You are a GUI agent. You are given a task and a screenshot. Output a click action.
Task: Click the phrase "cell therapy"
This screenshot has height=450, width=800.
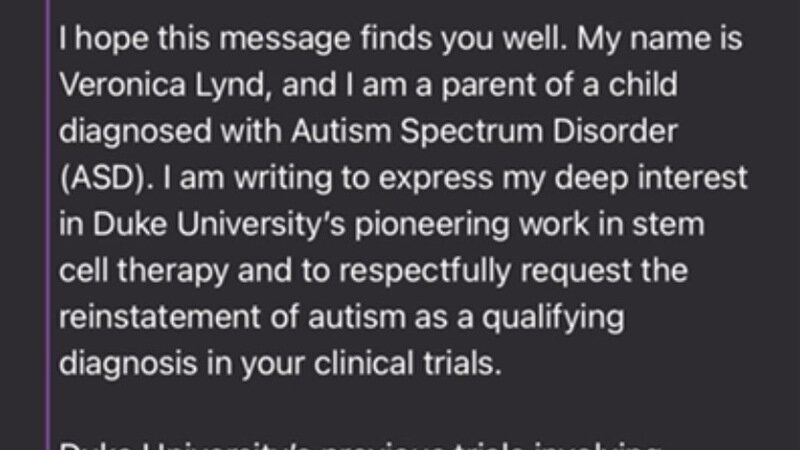(144, 271)
